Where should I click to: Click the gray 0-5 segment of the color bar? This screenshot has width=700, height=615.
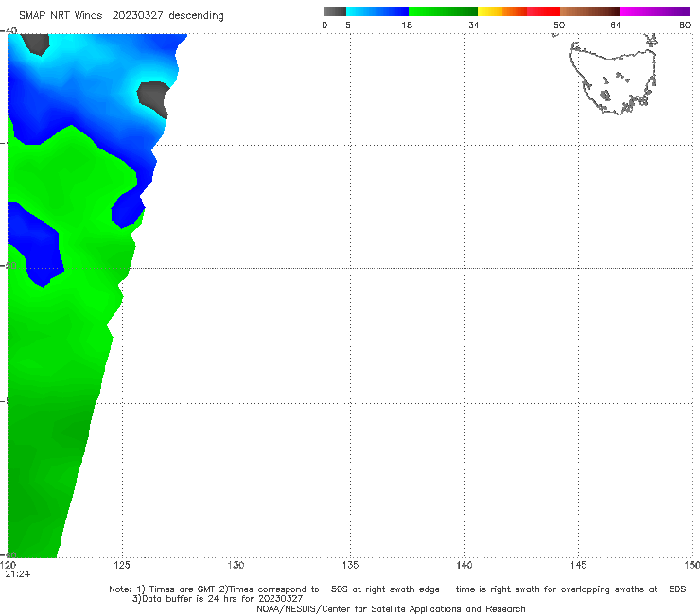334,11
